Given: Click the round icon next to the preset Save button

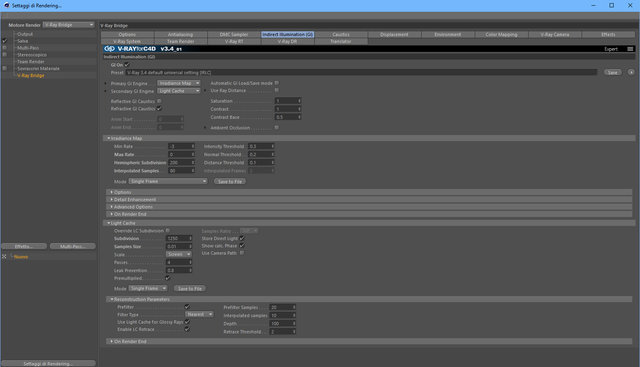Looking at the screenshot, I should tap(631, 72).
